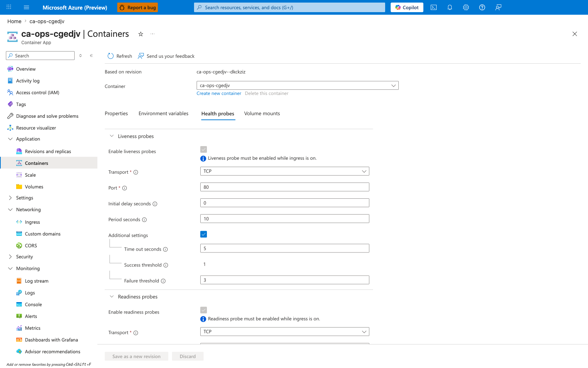Open the notifications bell
This screenshot has width=588, height=368.
450,7
